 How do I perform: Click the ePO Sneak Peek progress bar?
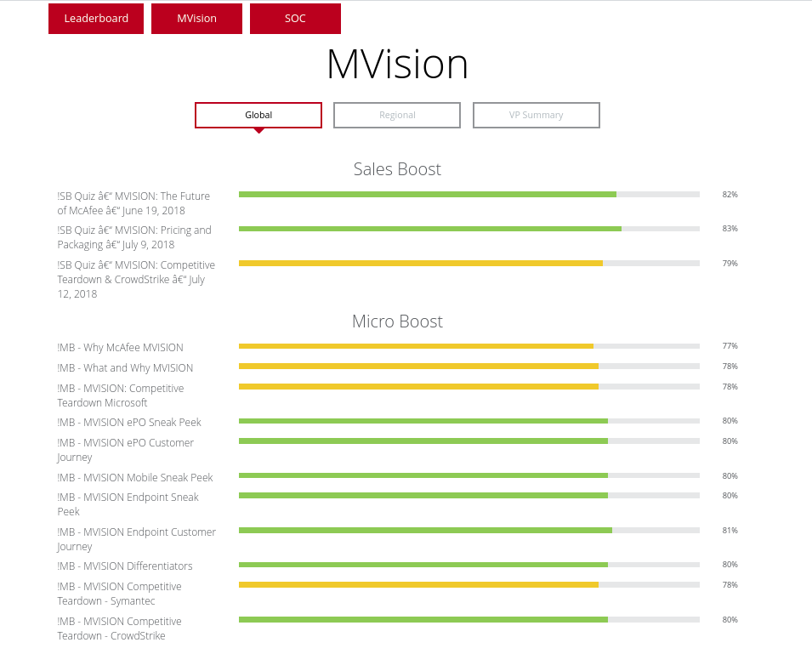point(469,421)
